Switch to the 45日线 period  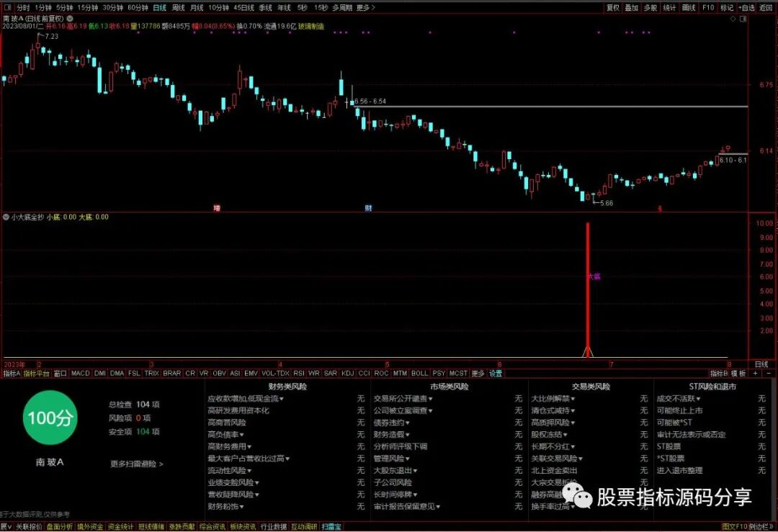click(x=243, y=7)
